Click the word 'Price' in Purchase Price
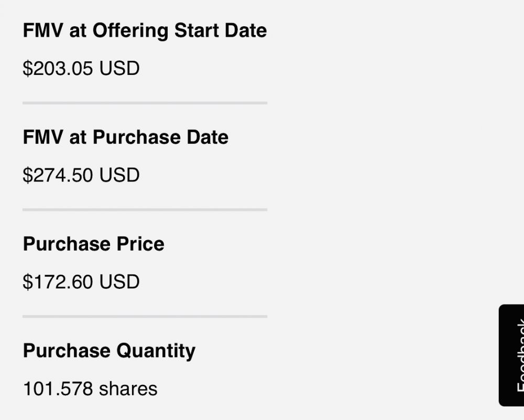The height and width of the screenshot is (420, 524). point(141,244)
